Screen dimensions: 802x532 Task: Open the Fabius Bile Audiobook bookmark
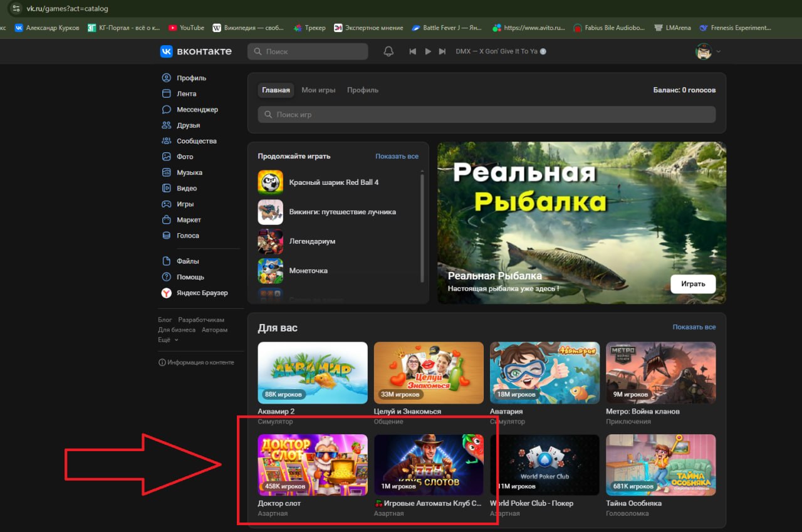[x=609, y=28]
